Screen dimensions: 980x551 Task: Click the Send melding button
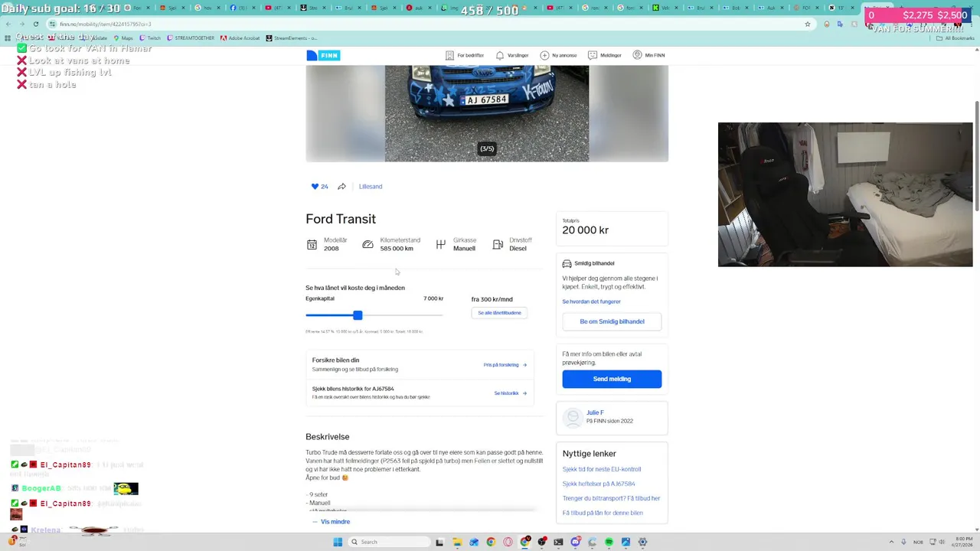coord(612,379)
